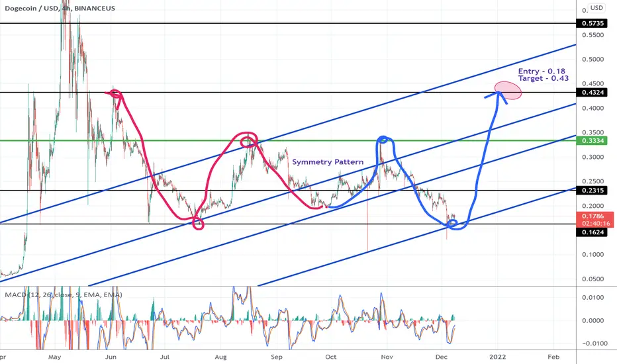
Task: Open the USD currency selector
Action: coord(596,7)
